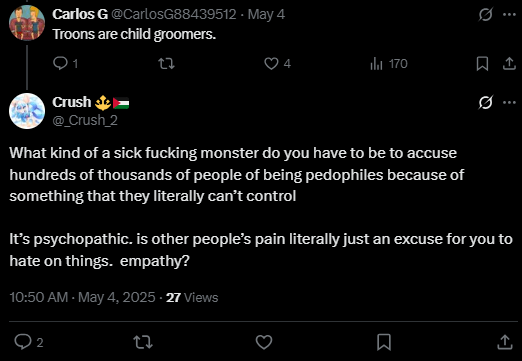Share Carlos G's tweet
Viewport: 522px width, 361px height.
point(509,63)
